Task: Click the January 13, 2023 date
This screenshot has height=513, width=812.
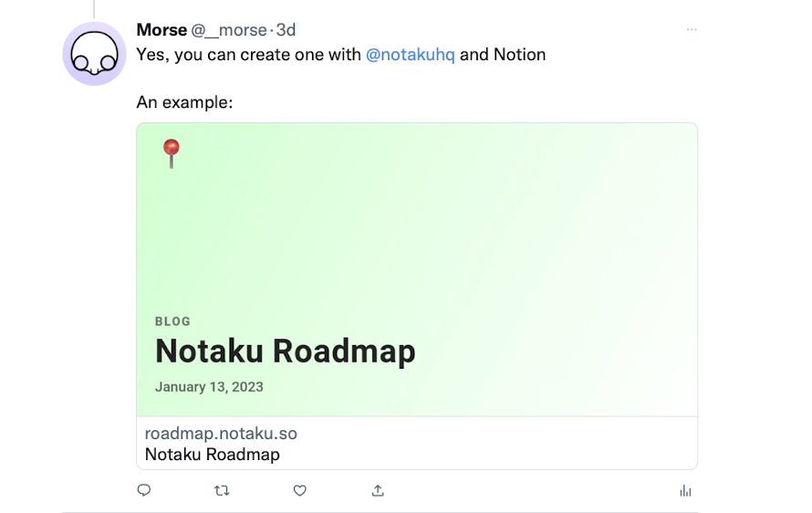Action: point(209,387)
